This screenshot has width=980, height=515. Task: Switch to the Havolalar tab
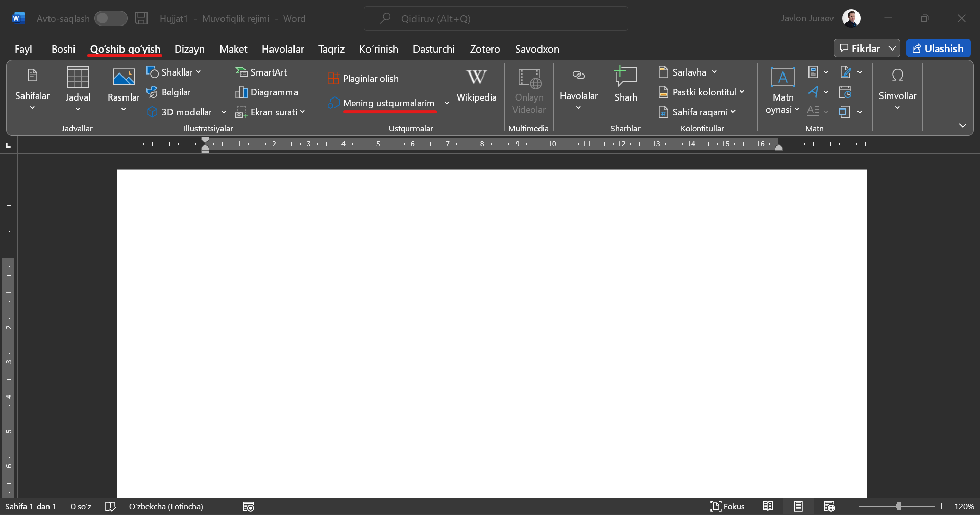tap(283, 49)
